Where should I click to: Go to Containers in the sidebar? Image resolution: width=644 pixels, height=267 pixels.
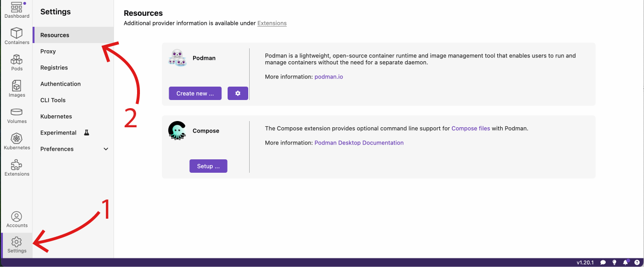click(x=17, y=36)
